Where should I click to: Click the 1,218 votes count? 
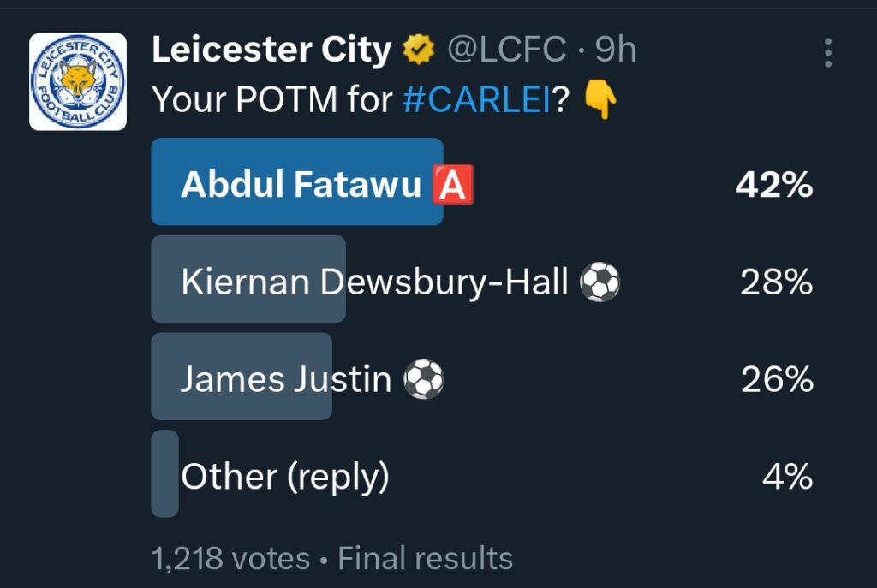coord(230,559)
